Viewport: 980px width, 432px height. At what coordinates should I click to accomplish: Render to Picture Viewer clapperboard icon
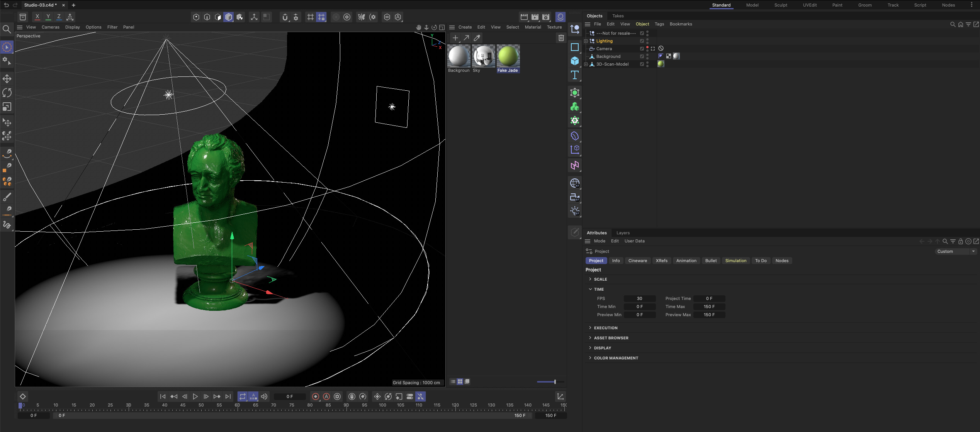[535, 17]
